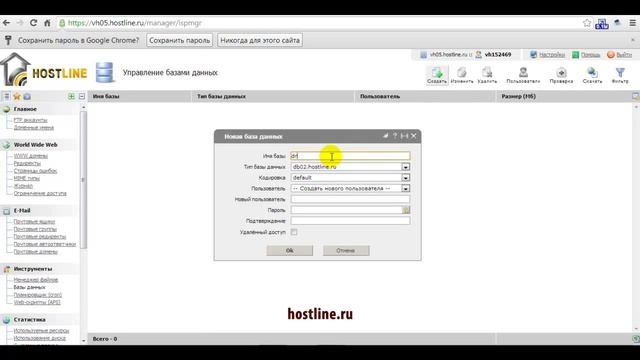The image size is (640, 360).
Task: Click the bottom right status bar icon
Action: point(636,339)
